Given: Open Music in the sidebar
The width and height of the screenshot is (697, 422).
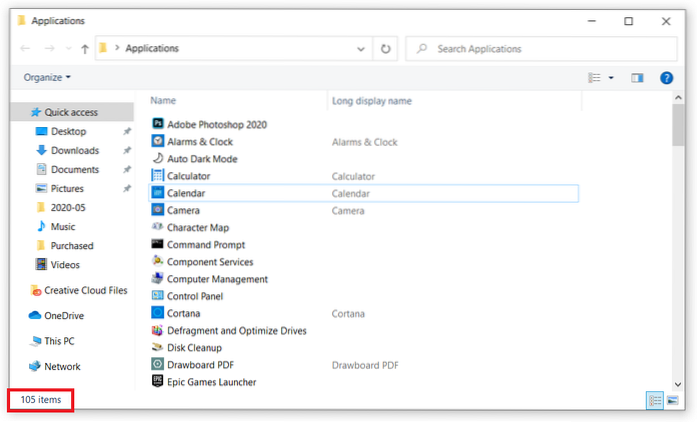Looking at the screenshot, I should [63, 227].
